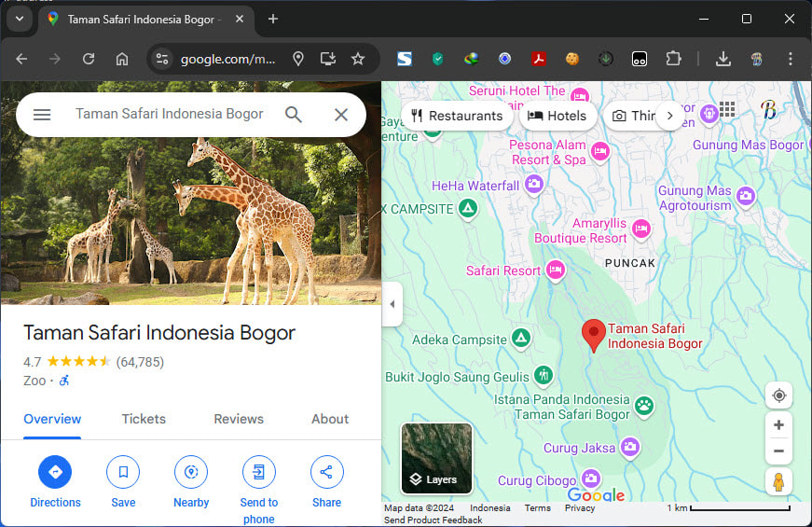Select the Curug Cibogo marker
This screenshot has width=812, height=527.
591,478
